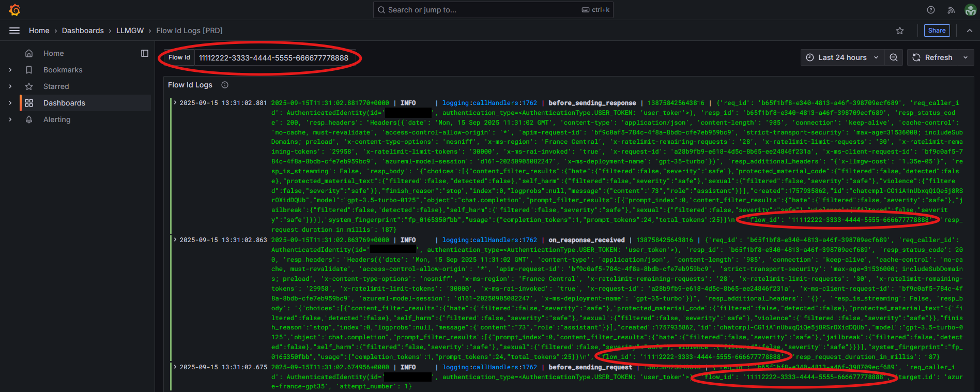The width and height of the screenshot is (980, 392).
Task: Click the timestamp 2025-09-15 13:31:02.675
Action: pyautogui.click(x=223, y=367)
